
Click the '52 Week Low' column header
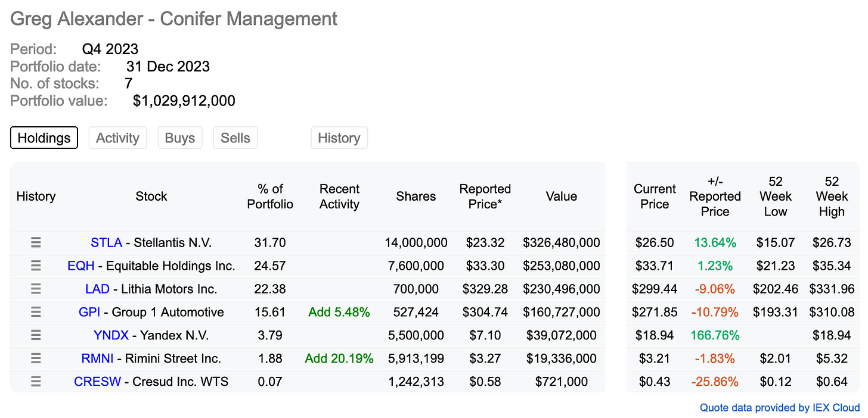pos(776,196)
